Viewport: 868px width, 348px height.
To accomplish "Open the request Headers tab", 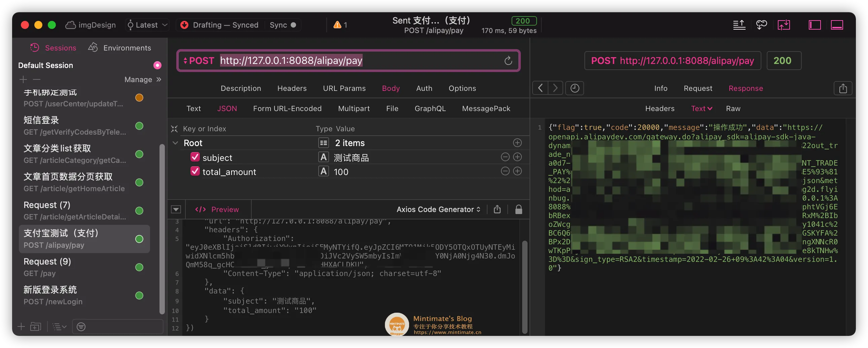I will coord(292,89).
